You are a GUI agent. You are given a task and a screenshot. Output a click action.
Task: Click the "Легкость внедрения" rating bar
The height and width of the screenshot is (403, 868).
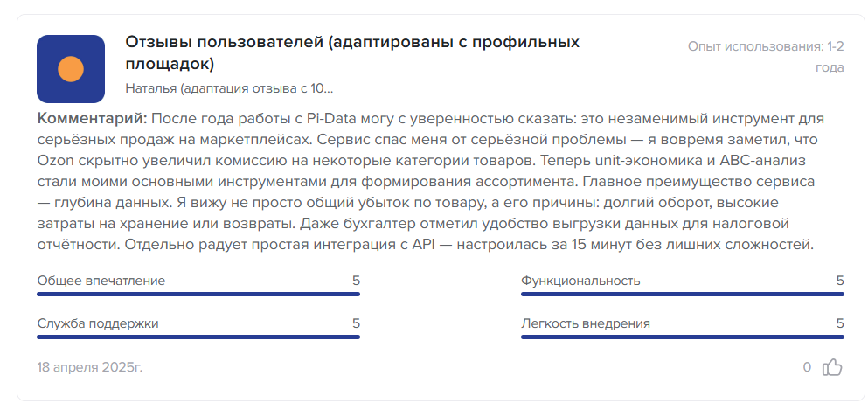(682, 337)
